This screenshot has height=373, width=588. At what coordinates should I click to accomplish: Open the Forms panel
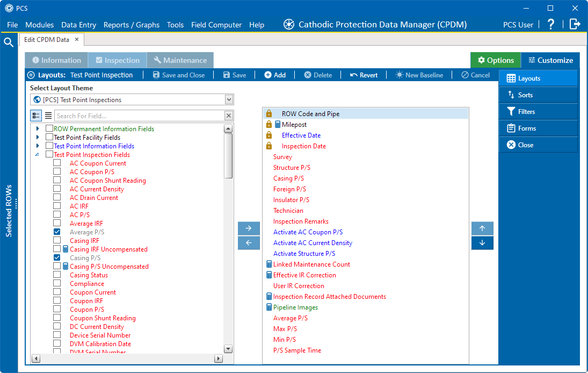538,128
